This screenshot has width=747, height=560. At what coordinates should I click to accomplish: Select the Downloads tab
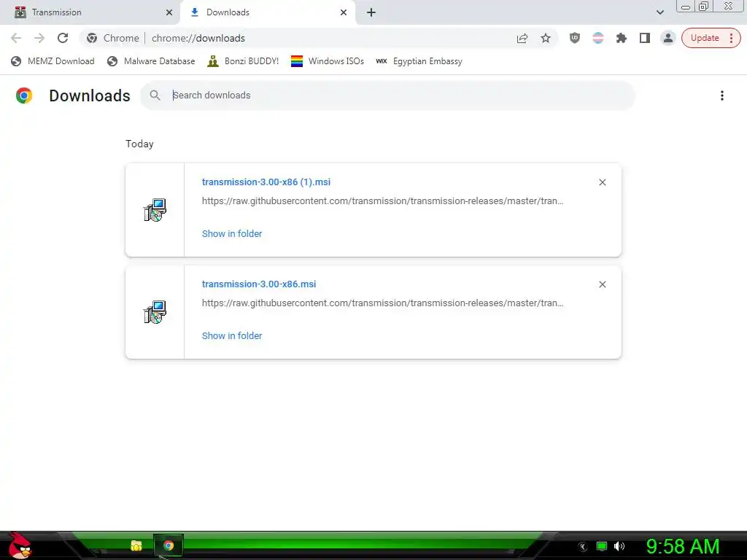(x=268, y=12)
